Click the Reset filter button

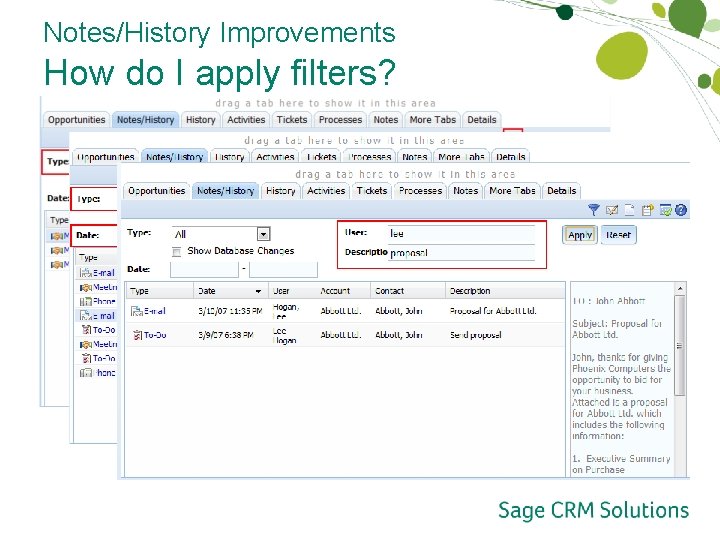coord(618,235)
